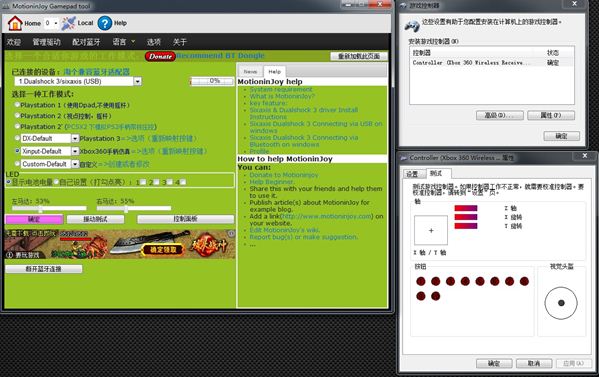The width and height of the screenshot is (599, 377).
Task: Expand the Dualshock 3/sixaxis device dropdown
Action: pos(138,81)
